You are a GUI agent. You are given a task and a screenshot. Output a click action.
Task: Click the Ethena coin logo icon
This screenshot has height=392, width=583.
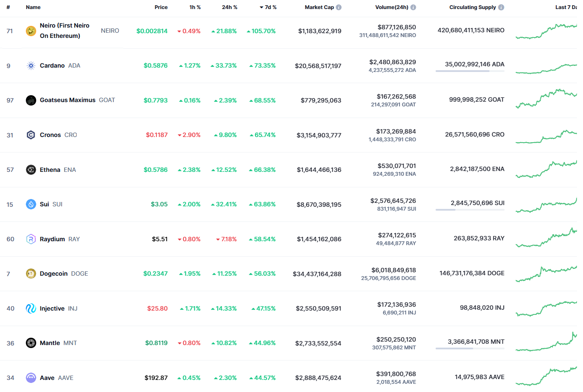[x=31, y=170]
